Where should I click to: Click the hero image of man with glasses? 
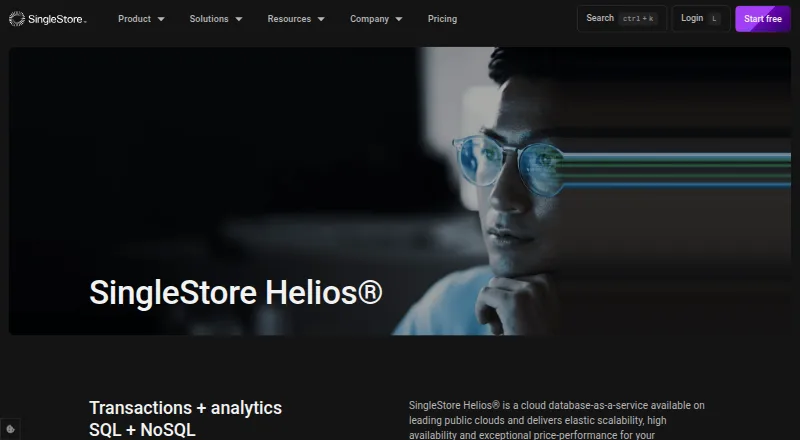400,191
